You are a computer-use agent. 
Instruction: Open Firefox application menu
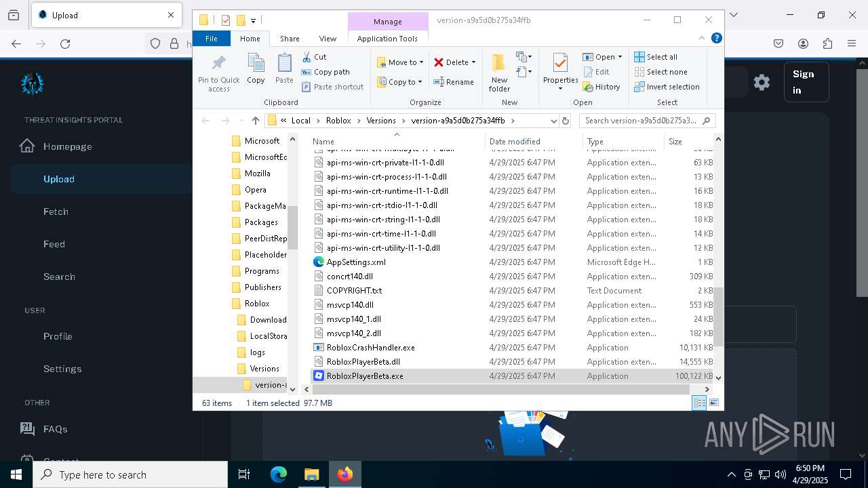click(x=852, y=43)
